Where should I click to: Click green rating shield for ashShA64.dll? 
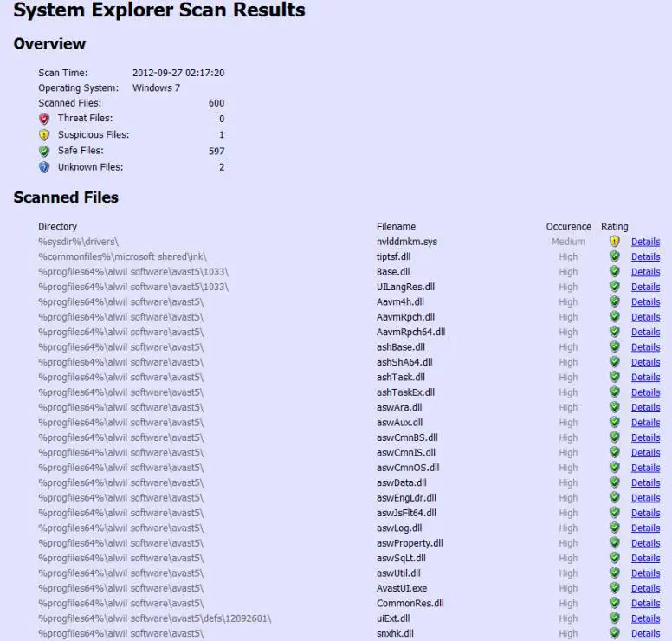coord(614,362)
